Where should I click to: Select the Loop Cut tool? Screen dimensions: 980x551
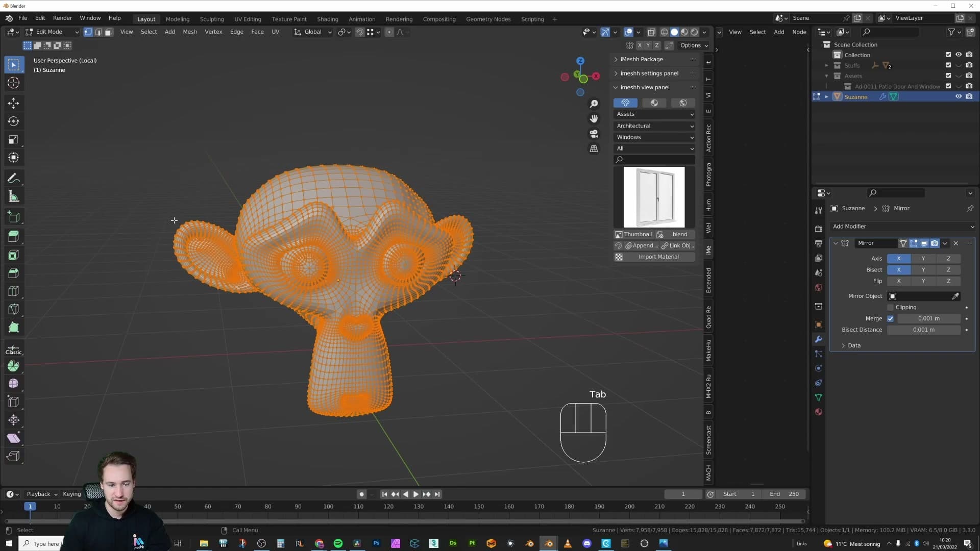(x=14, y=291)
